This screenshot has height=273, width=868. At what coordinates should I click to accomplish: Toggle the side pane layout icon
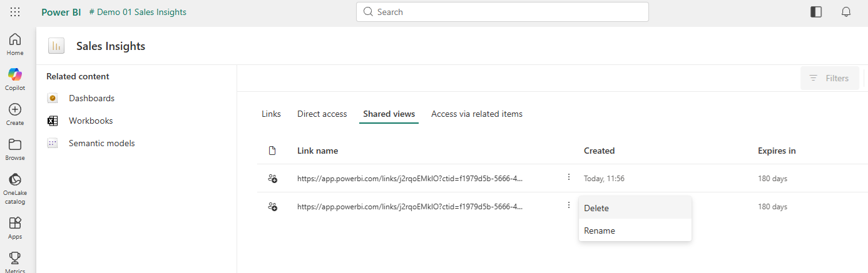point(816,12)
